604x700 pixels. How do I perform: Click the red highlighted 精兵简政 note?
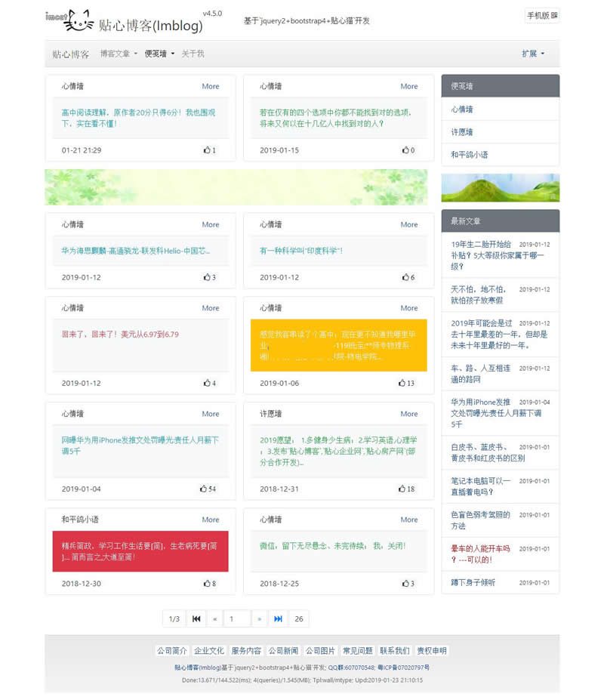pyautogui.click(x=140, y=551)
